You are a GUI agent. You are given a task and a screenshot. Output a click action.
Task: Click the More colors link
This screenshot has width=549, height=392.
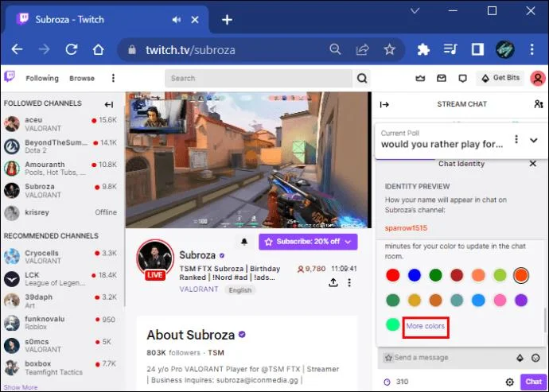click(x=426, y=326)
